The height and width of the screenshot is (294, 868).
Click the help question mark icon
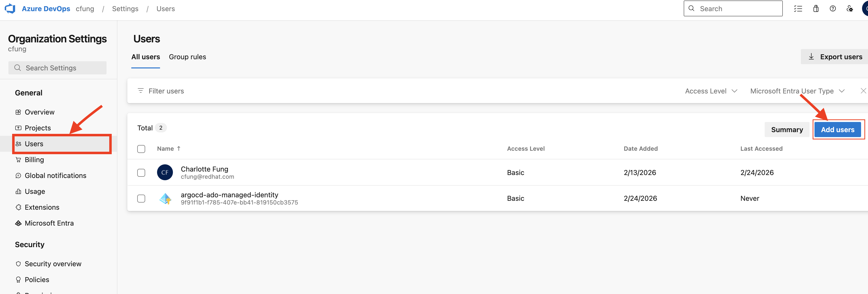tap(832, 9)
